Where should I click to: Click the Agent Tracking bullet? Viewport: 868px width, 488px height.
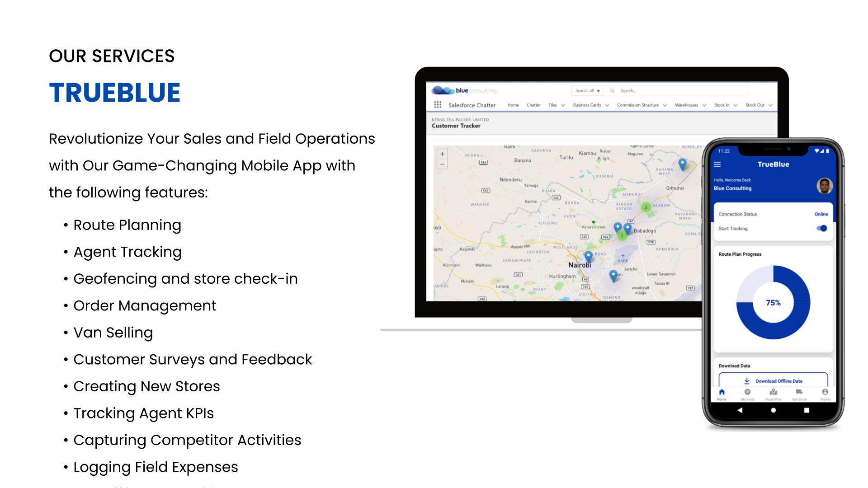pyautogui.click(x=127, y=252)
